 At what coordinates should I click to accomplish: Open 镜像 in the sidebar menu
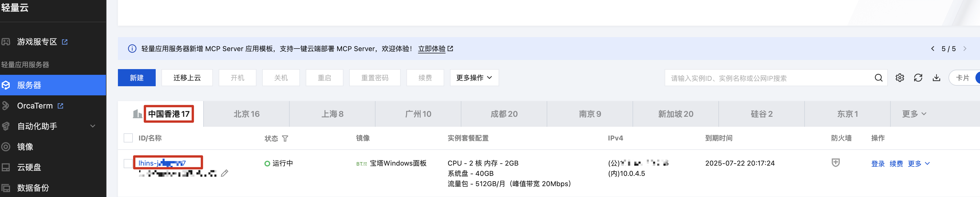pos(25,146)
